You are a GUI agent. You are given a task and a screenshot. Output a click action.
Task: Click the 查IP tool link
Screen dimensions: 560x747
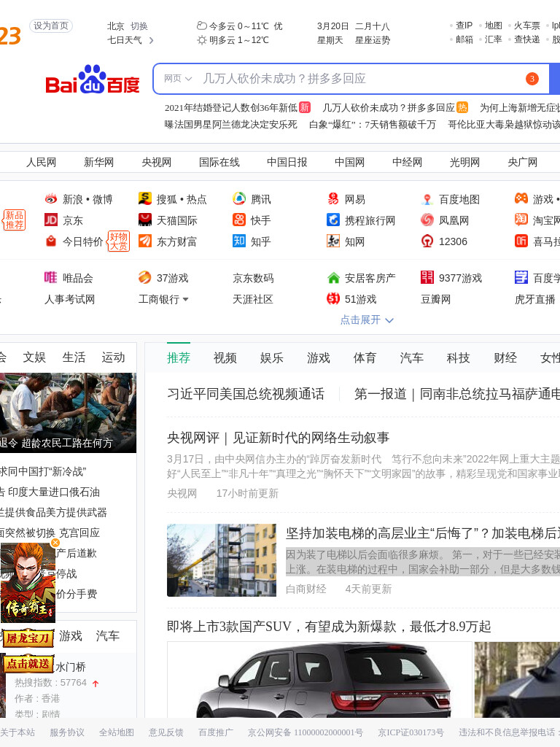pyautogui.click(x=464, y=26)
